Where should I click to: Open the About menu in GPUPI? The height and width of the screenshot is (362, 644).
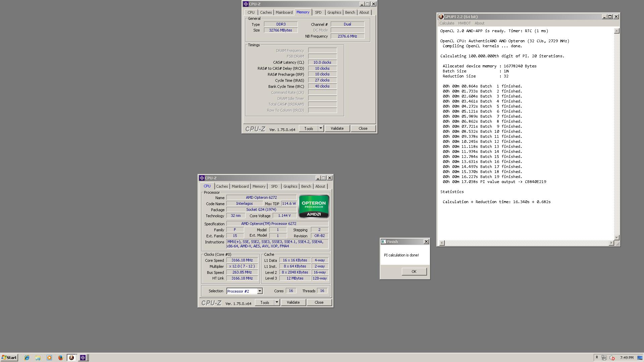point(479,23)
